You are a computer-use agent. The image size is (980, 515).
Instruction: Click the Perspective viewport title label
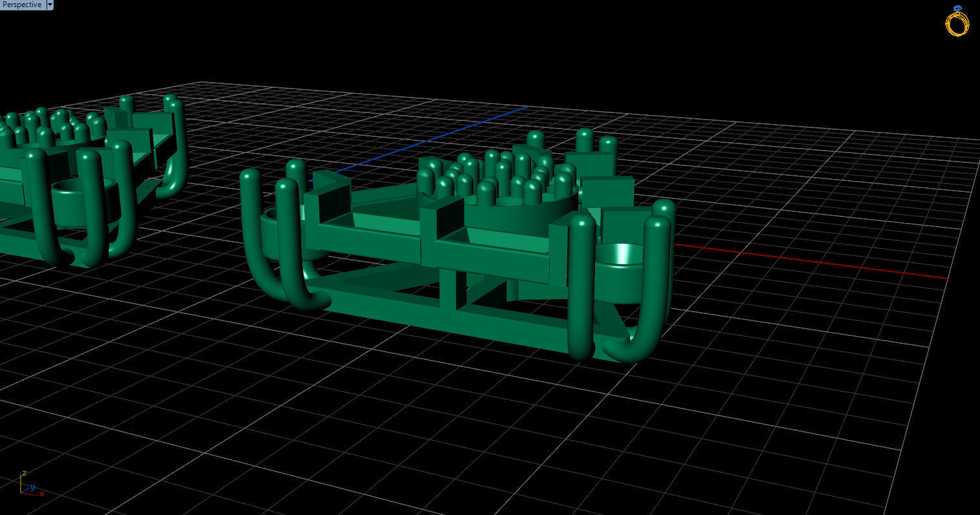[23, 5]
